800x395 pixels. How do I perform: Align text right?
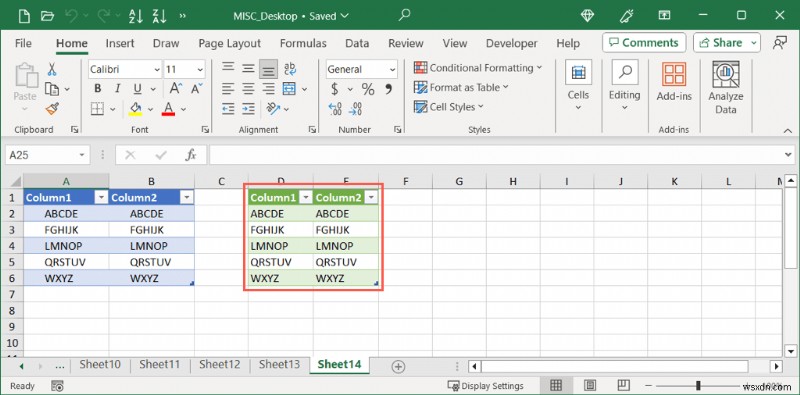point(268,89)
